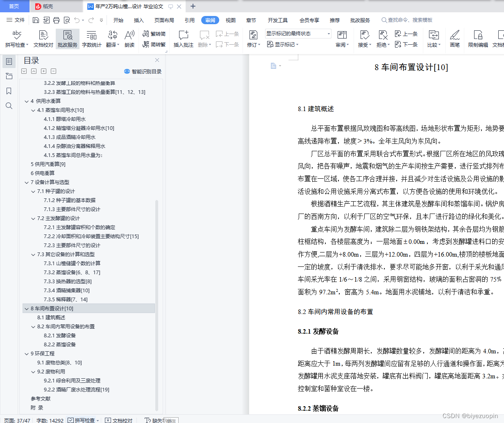Click 繁转简 conversion icon
Viewport: 504px width, 423px height.
(x=154, y=34)
